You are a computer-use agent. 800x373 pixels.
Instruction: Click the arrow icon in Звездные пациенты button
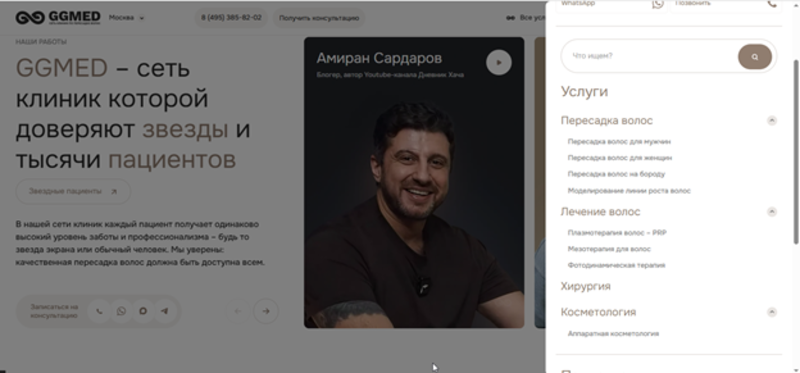click(x=114, y=192)
